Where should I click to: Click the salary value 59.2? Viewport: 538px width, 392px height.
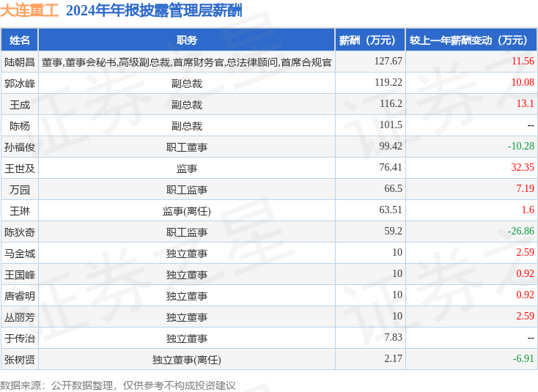393,231
